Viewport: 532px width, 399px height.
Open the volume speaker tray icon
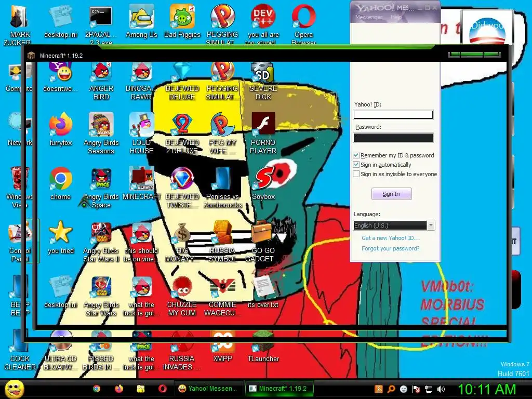click(441, 389)
